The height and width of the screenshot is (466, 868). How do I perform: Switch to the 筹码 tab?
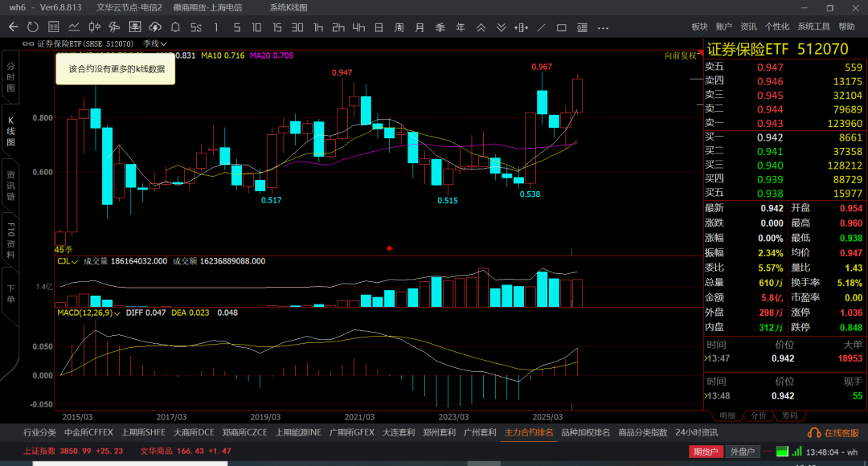(x=789, y=415)
